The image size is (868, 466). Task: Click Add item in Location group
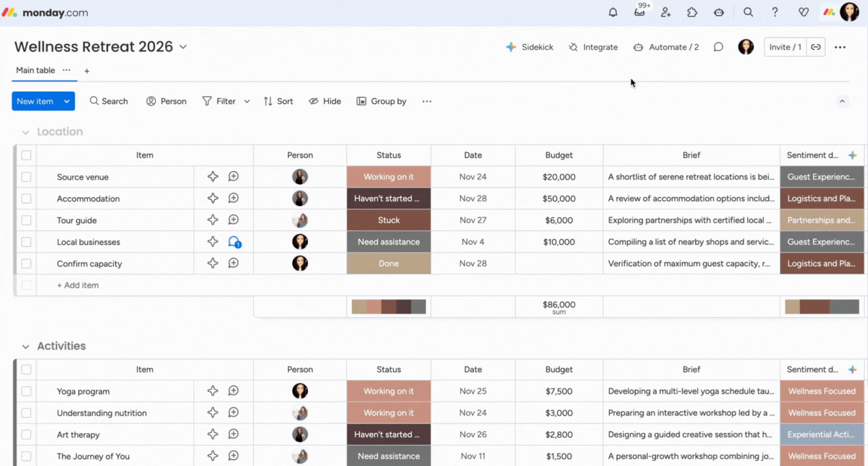pyautogui.click(x=78, y=285)
